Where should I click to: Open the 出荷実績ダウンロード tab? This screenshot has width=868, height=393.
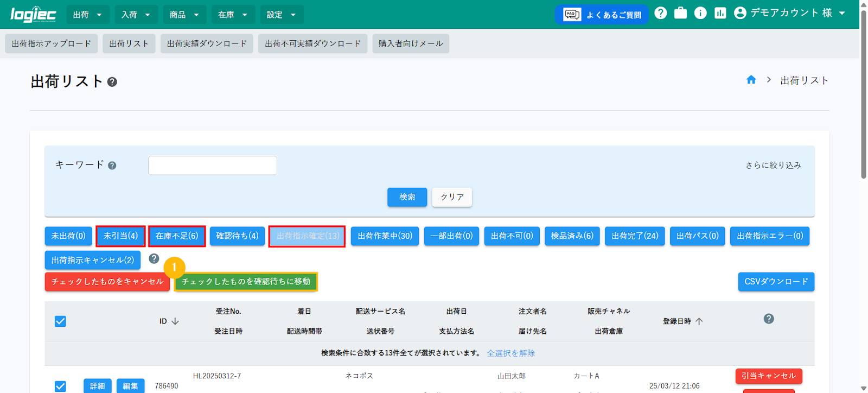[x=207, y=43]
